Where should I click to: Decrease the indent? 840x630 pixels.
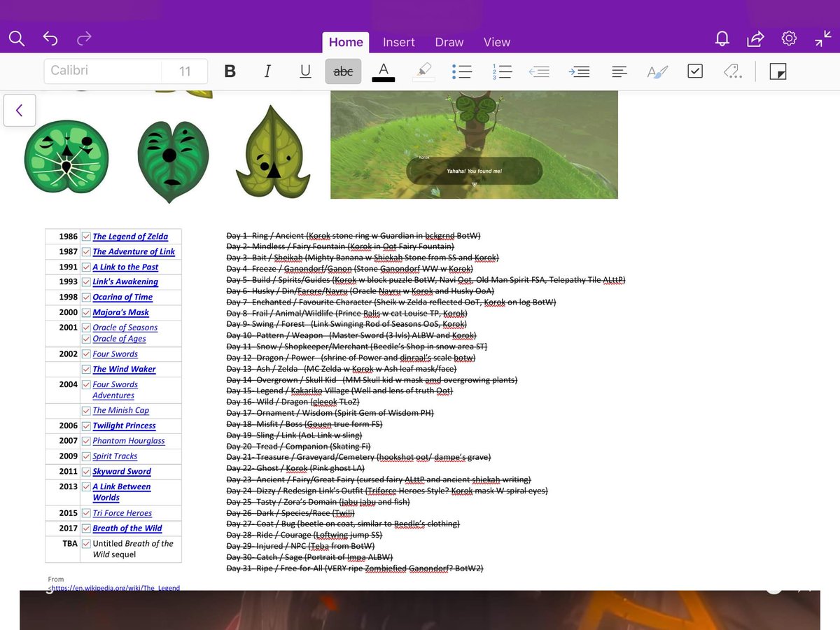(539, 71)
